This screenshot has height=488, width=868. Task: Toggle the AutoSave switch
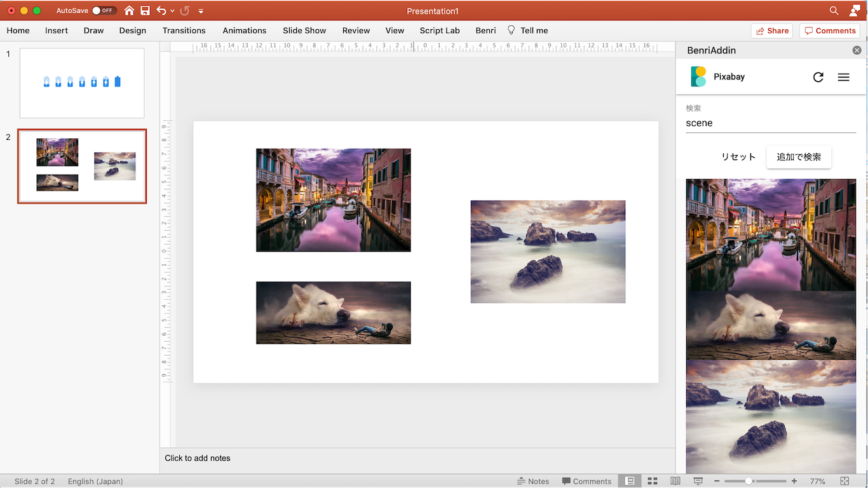(x=104, y=11)
